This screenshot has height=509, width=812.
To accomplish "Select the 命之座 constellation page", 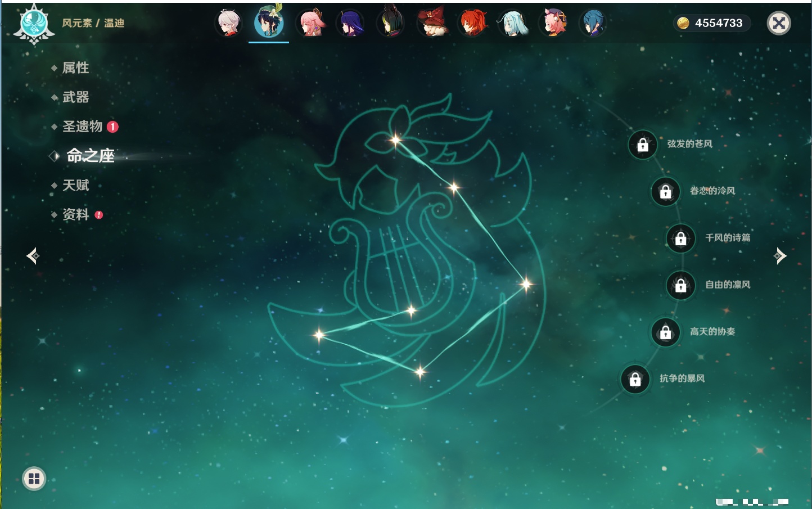I will pyautogui.click(x=91, y=156).
